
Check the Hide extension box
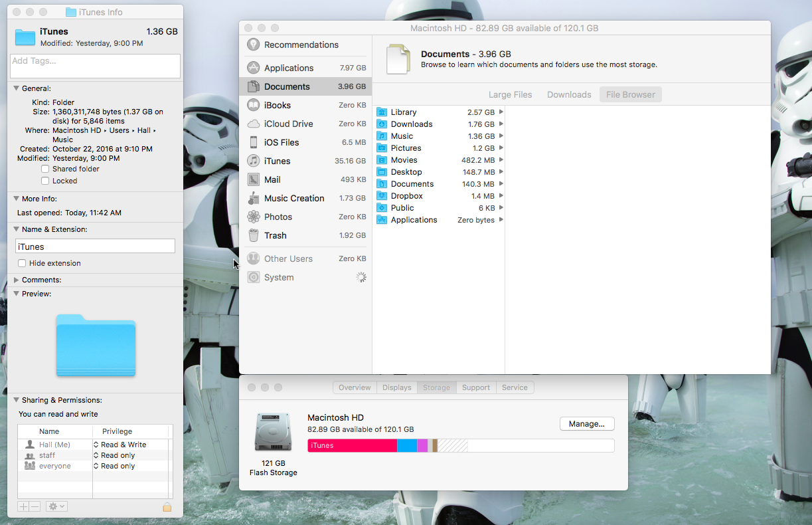point(22,263)
